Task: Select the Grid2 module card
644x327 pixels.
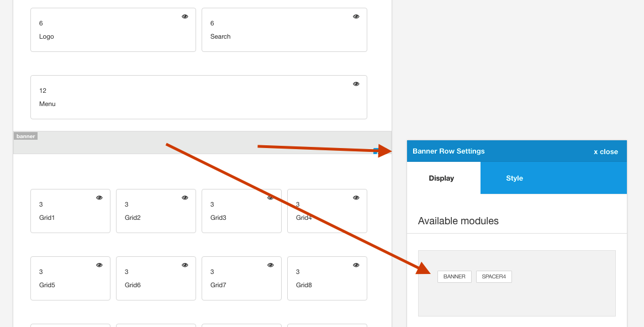Action: pyautogui.click(x=156, y=211)
